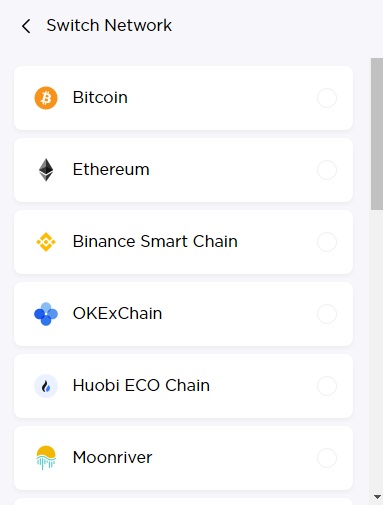This screenshot has width=383, height=505.
Task: Select the Bitcoin radio button
Action: [327, 98]
